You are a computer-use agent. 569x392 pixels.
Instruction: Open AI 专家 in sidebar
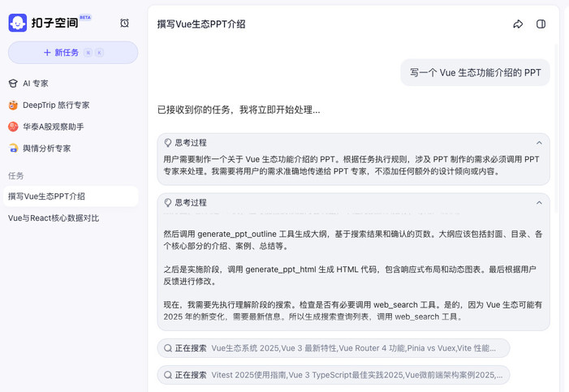click(x=35, y=84)
